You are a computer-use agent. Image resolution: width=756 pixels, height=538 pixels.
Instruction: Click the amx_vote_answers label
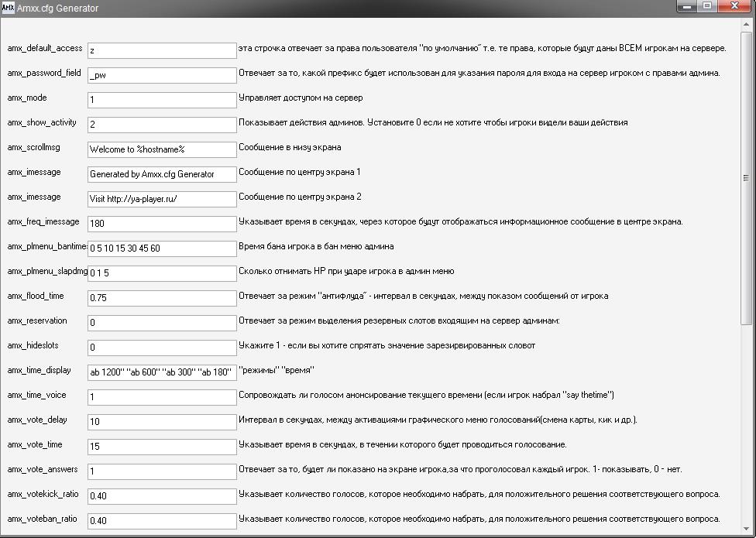point(43,469)
